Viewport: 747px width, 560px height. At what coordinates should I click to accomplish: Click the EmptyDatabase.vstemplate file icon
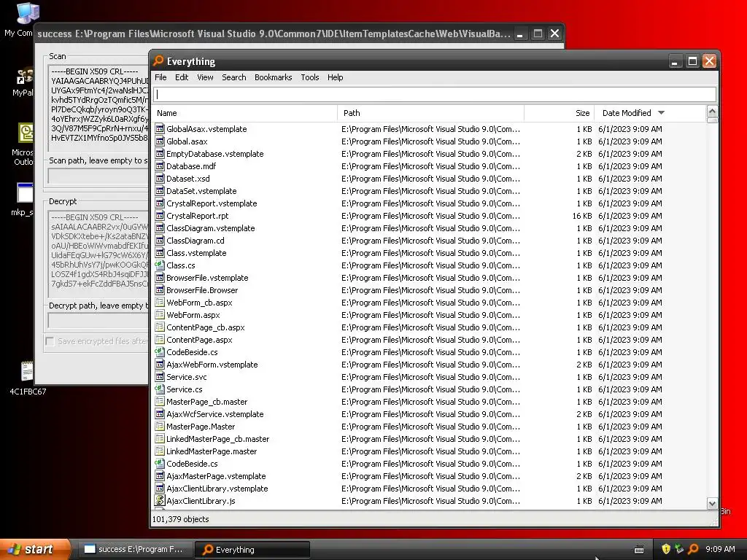[x=160, y=153]
